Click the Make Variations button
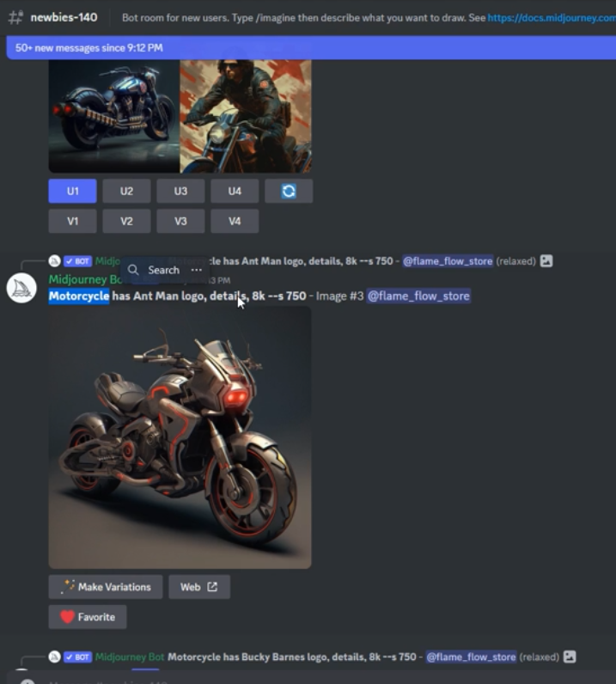616x684 pixels. pyautogui.click(x=106, y=587)
